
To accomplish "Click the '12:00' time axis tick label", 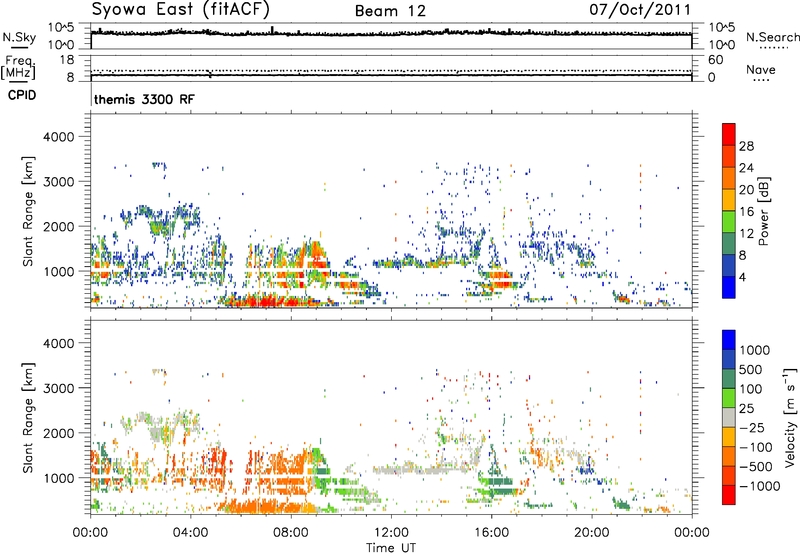I will pos(391,533).
